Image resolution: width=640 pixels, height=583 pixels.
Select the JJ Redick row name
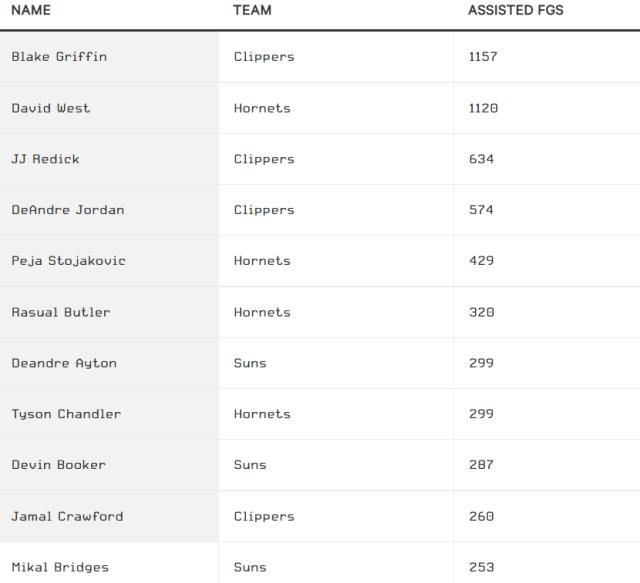tap(45, 159)
